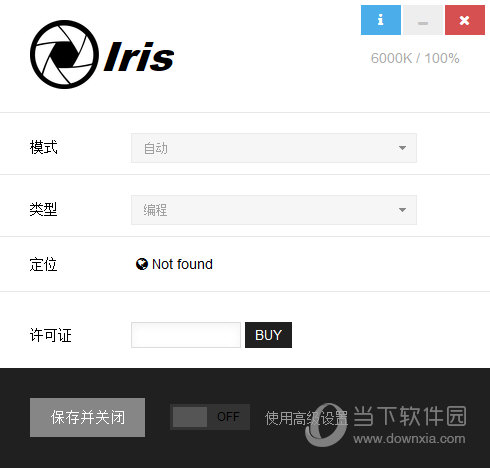Click the BUY button
This screenshot has width=490, height=468.
click(268, 335)
